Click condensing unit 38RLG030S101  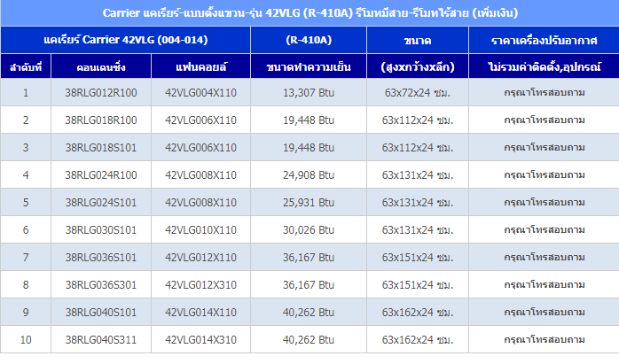101,230
